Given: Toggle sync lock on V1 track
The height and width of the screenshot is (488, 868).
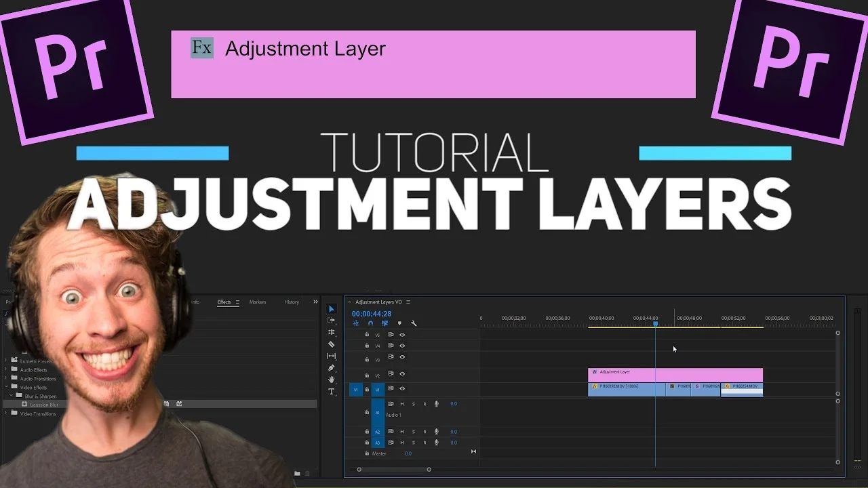Looking at the screenshot, I should 391,388.
